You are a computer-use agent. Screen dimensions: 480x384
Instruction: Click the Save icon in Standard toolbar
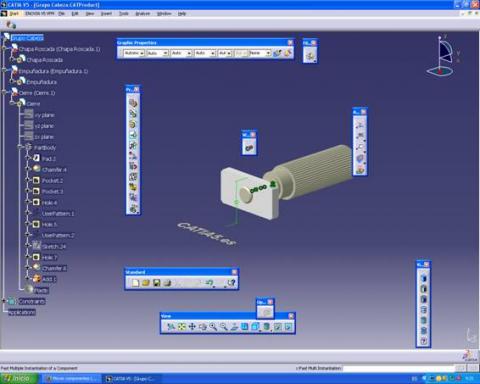156,283
